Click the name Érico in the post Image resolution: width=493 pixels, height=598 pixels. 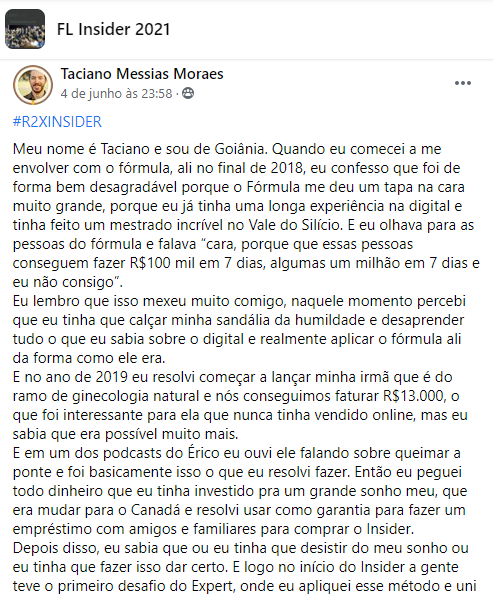click(x=203, y=453)
